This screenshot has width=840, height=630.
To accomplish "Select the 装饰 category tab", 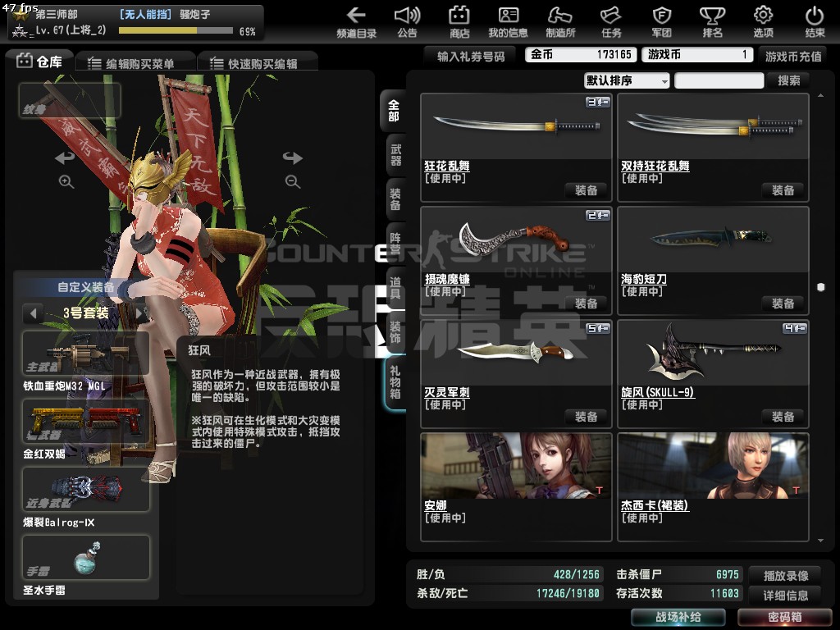I will tap(395, 332).
